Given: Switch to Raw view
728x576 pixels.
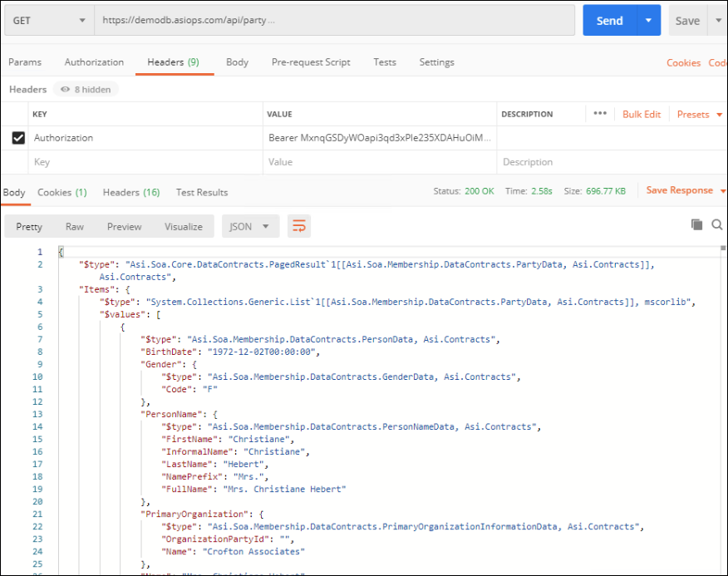Looking at the screenshot, I should coord(75,227).
